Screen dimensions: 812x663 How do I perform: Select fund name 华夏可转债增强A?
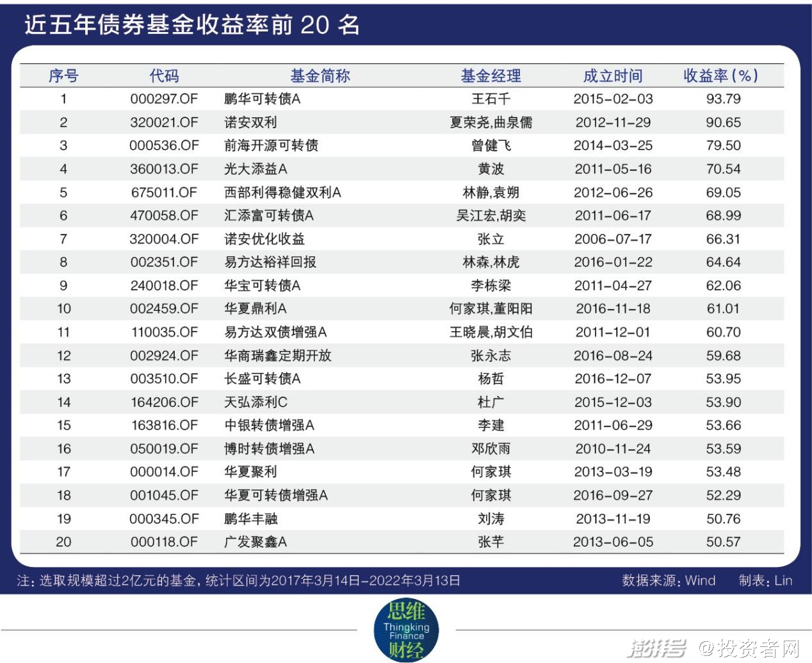click(x=276, y=495)
